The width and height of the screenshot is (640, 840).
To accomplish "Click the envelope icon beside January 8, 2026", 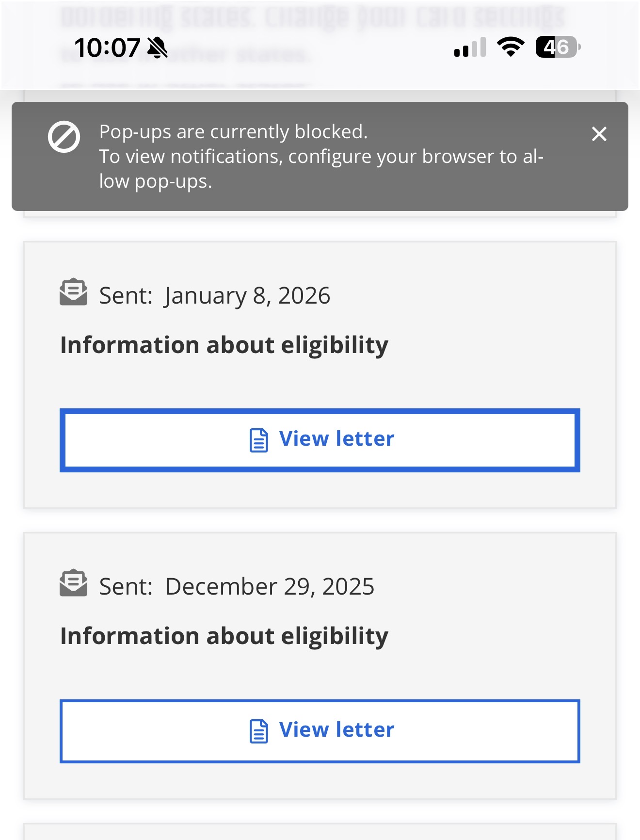I will pos(74,292).
